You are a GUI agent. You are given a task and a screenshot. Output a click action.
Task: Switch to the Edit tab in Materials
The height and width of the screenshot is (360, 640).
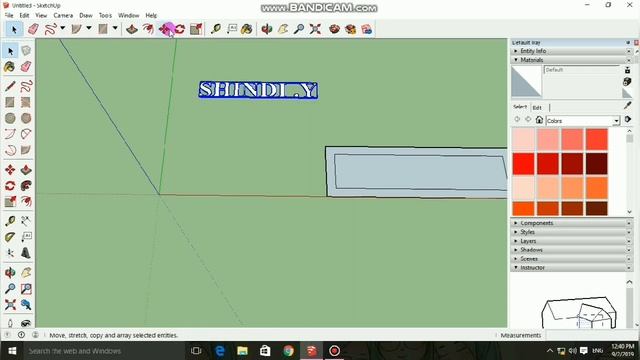537,108
